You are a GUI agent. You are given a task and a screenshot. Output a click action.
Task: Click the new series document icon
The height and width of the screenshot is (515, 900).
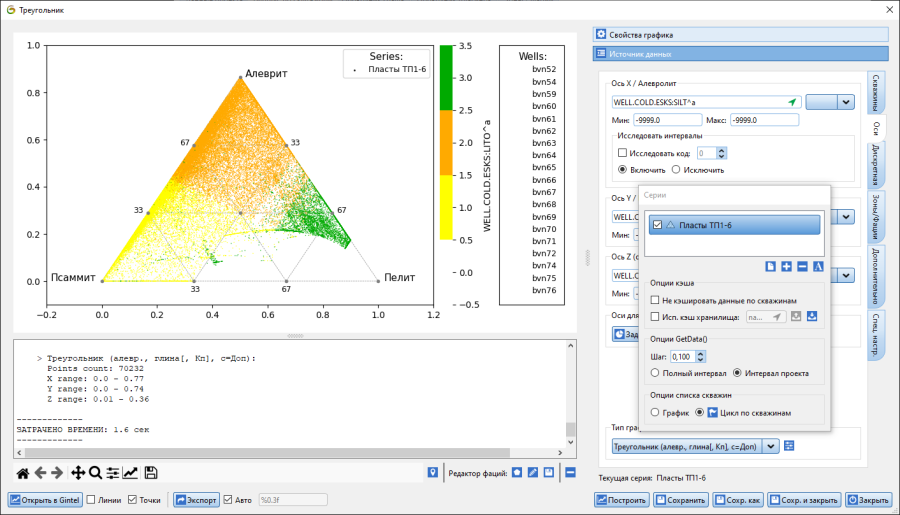click(x=770, y=266)
